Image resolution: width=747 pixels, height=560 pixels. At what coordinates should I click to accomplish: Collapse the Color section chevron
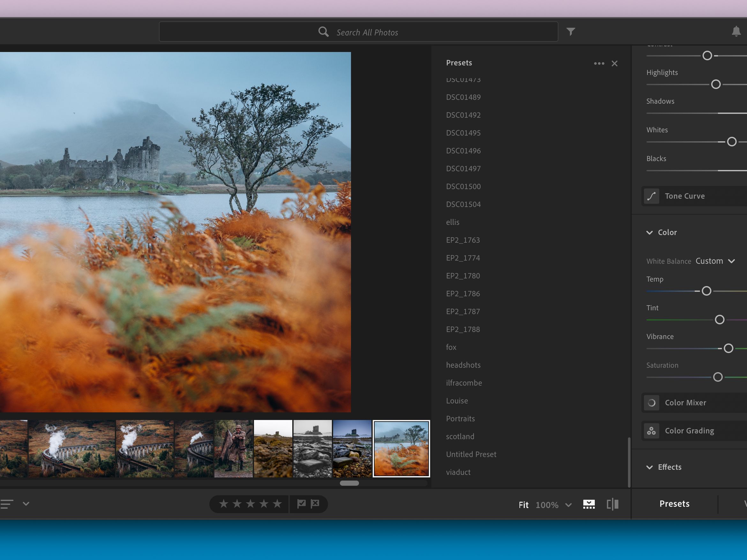[649, 232]
